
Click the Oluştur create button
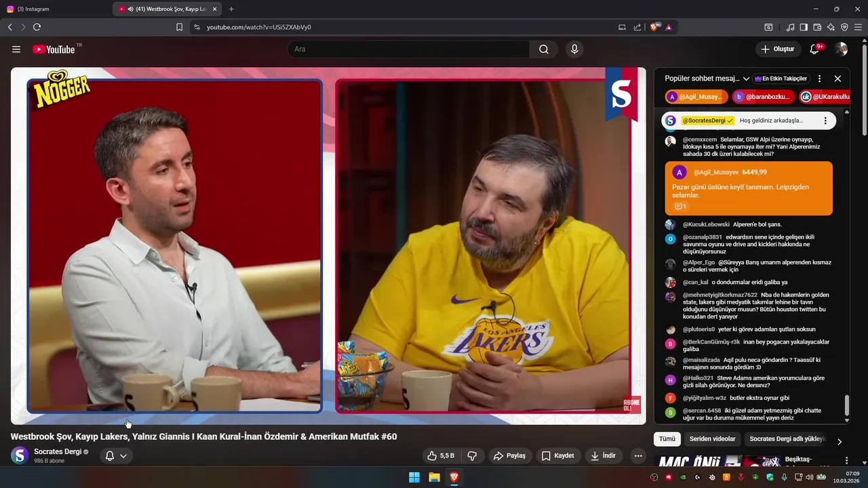[777, 49]
